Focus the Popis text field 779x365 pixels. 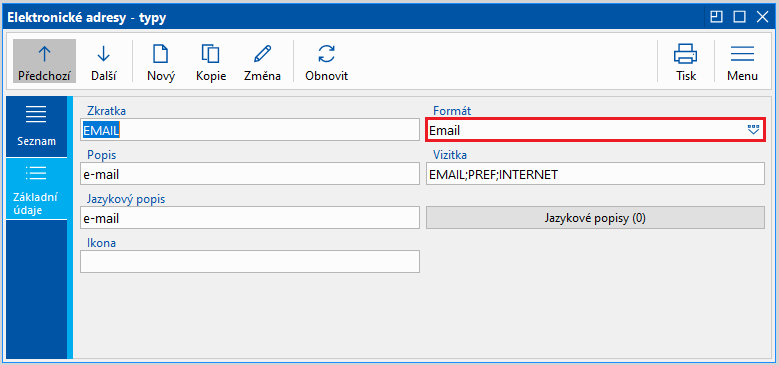(250, 174)
